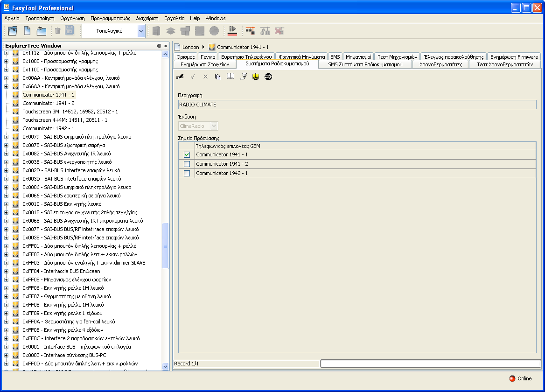Click the Περιγραφή field with RADIO CLIMATE
Image resolution: width=545 pixels, height=392 pixels.
tap(357, 105)
